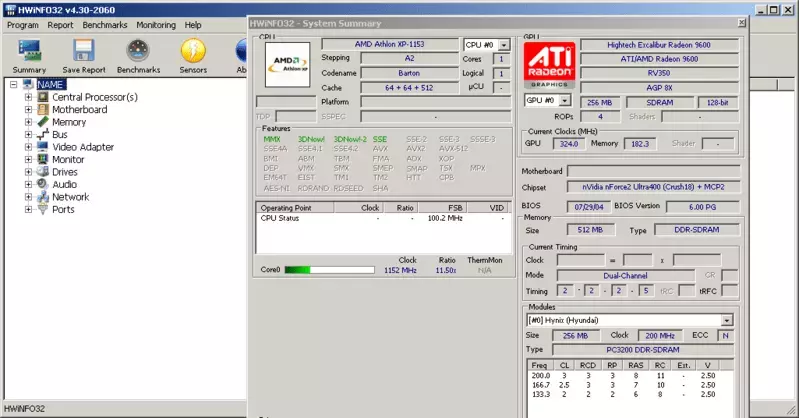Screen dimensions: 799x418
Task: Click the Core0 usage progress bar
Action: [330, 270]
